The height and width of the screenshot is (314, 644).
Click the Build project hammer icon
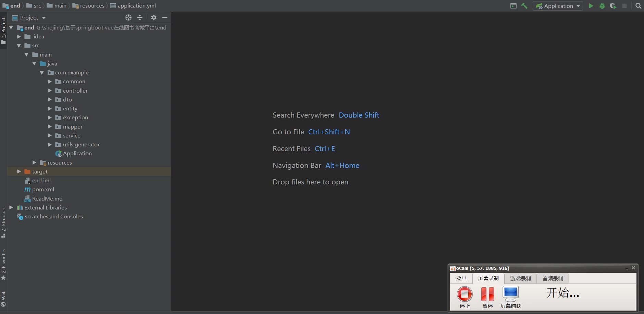[524, 6]
